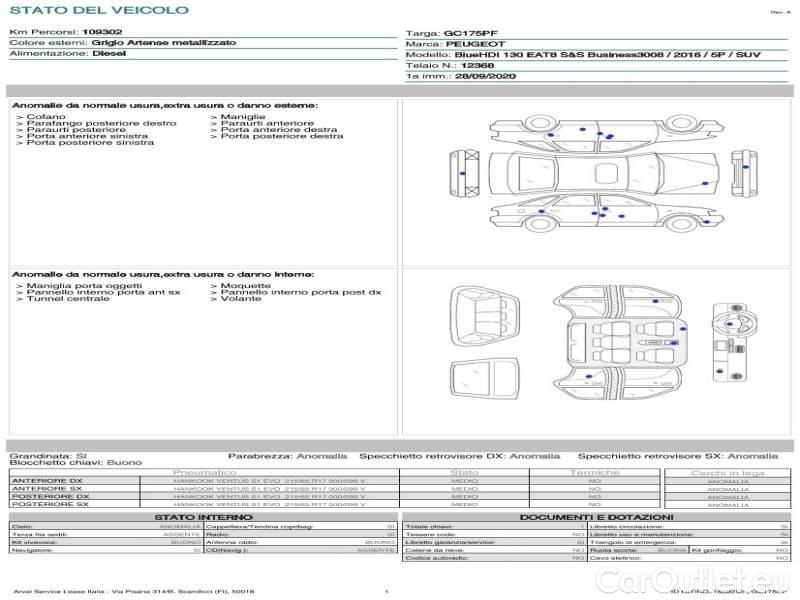
Task: Select 'Paraurti posteriore' entry
Action: coord(76,130)
